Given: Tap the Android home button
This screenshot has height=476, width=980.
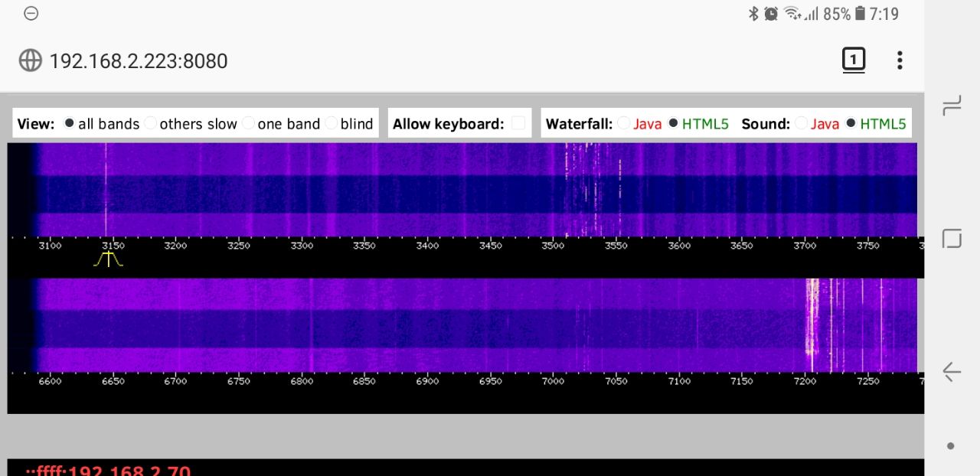Looking at the screenshot, I should coord(952,239).
